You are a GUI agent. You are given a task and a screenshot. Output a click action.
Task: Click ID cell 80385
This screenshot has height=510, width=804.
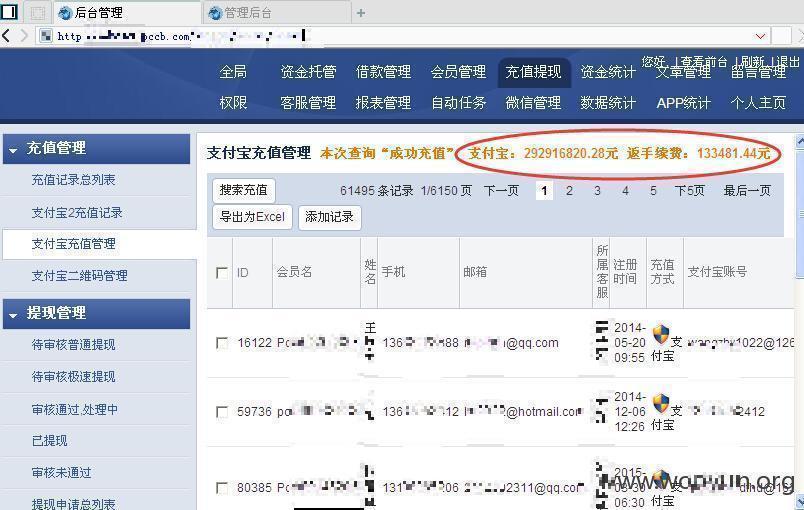[x=254, y=488]
